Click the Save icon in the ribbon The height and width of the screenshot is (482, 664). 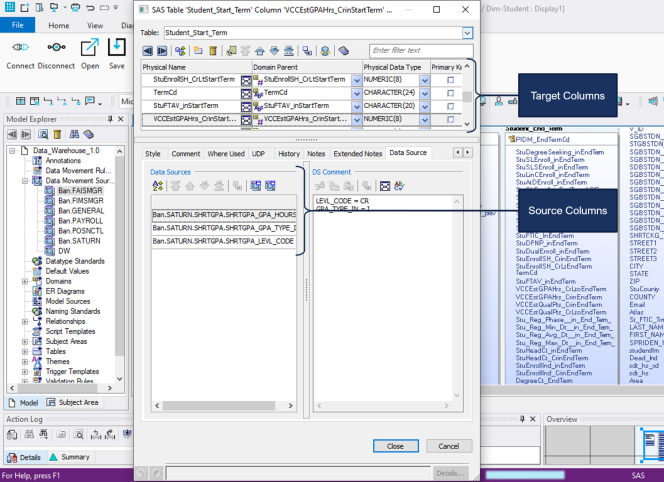coord(116,47)
